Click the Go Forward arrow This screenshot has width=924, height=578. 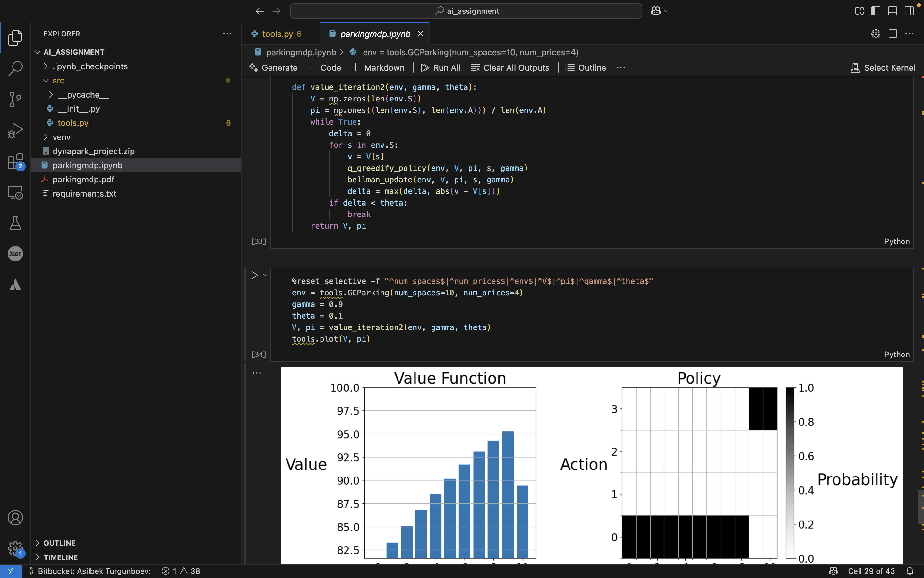[277, 11]
